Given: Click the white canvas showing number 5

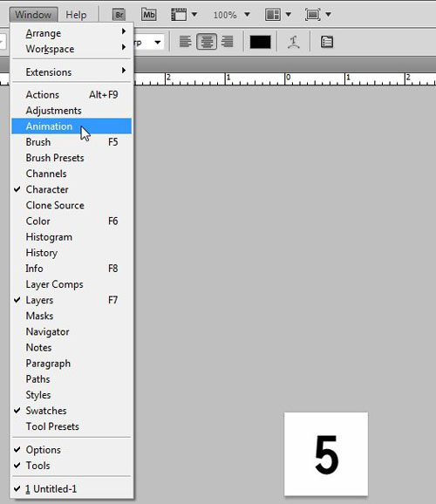Looking at the screenshot, I should pyautogui.click(x=326, y=453).
